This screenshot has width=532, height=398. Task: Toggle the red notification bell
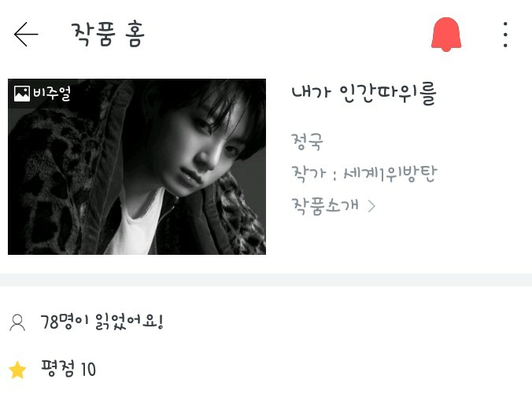pyautogui.click(x=446, y=35)
